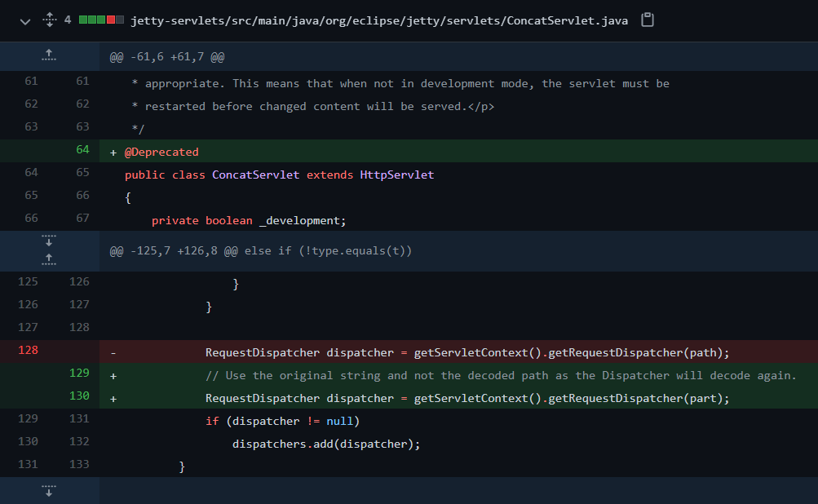Select added line number 129
818x504 pixels.
click(x=79, y=373)
